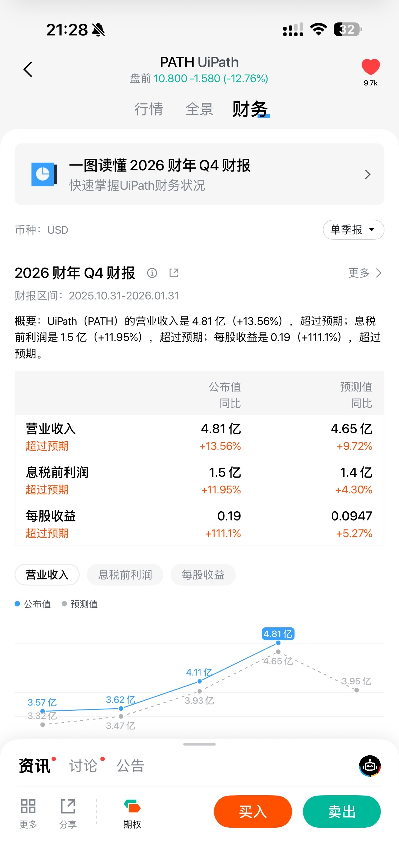This screenshot has width=399, height=868.
Task: Tap the pie chart report icon
Action: (x=44, y=174)
